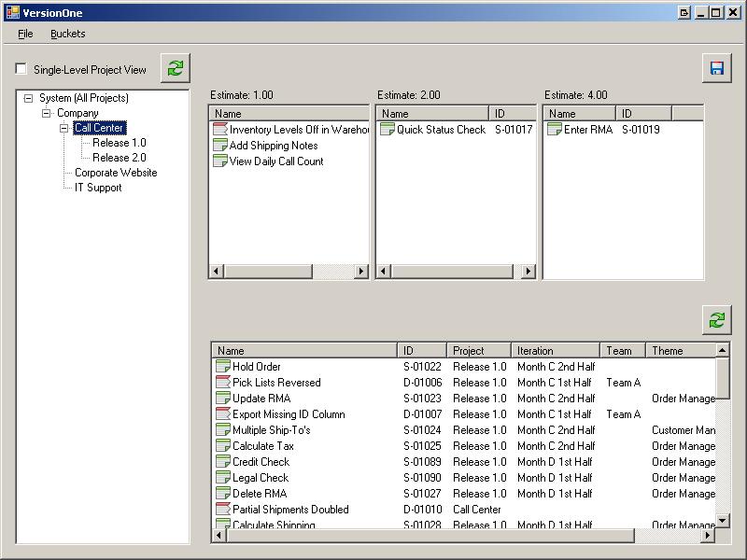Click left scroll arrow of Estimate 1.00 bucket
Image resolution: width=747 pixels, height=560 pixels.
[x=217, y=271]
